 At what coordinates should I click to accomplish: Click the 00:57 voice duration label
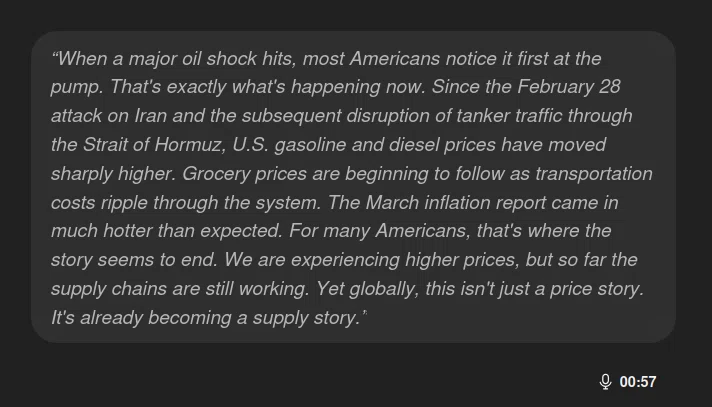[x=638, y=382]
